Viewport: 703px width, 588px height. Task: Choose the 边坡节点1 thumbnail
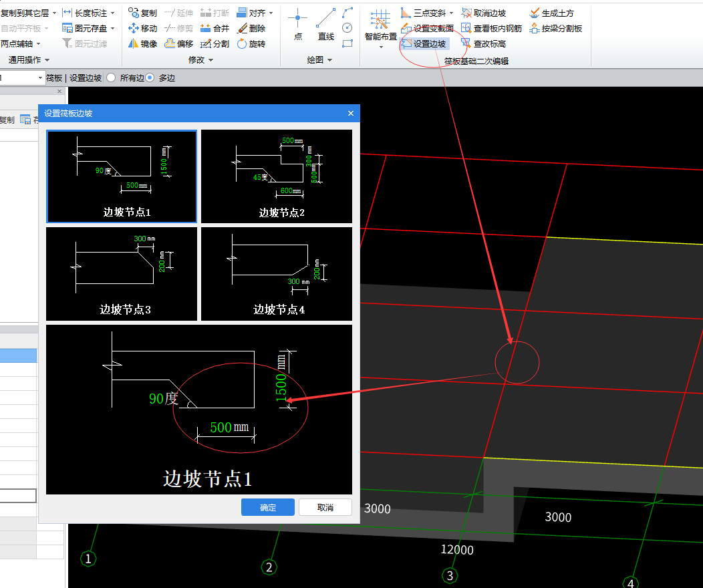pyautogui.click(x=122, y=176)
